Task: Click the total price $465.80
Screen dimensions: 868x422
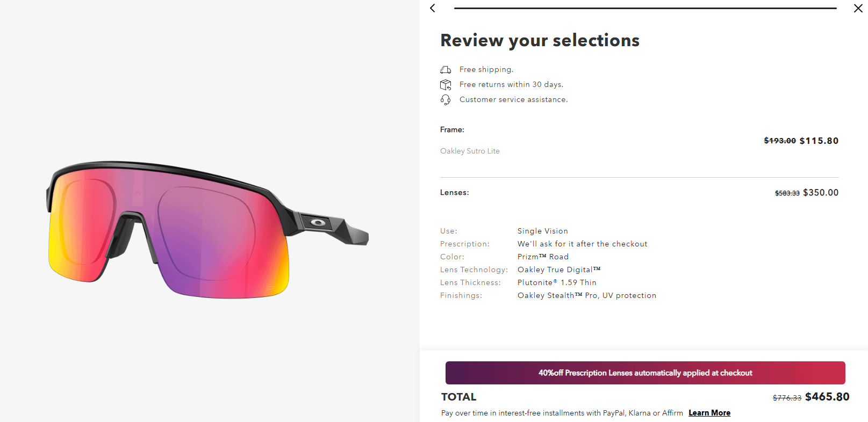Action: [x=827, y=397]
